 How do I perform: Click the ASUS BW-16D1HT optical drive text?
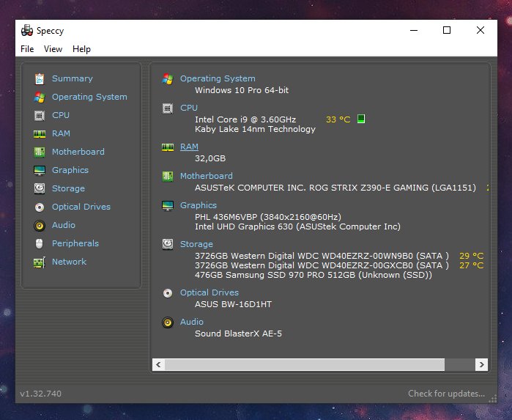coord(233,305)
